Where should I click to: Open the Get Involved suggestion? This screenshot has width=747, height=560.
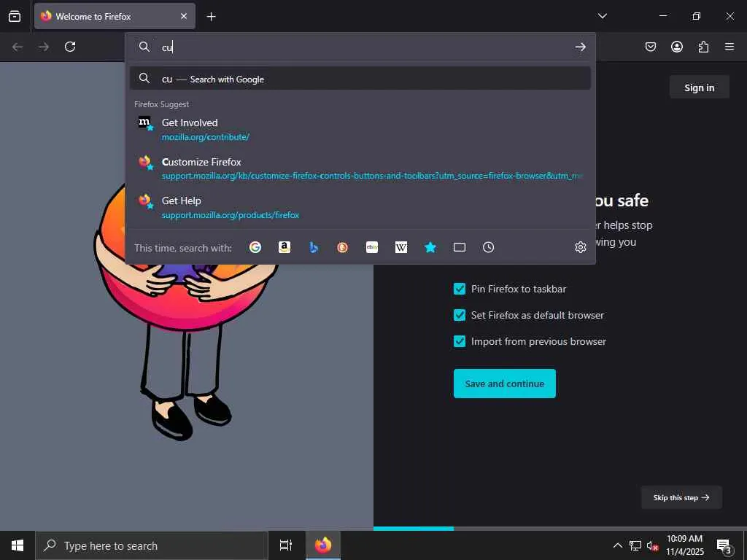click(x=360, y=130)
